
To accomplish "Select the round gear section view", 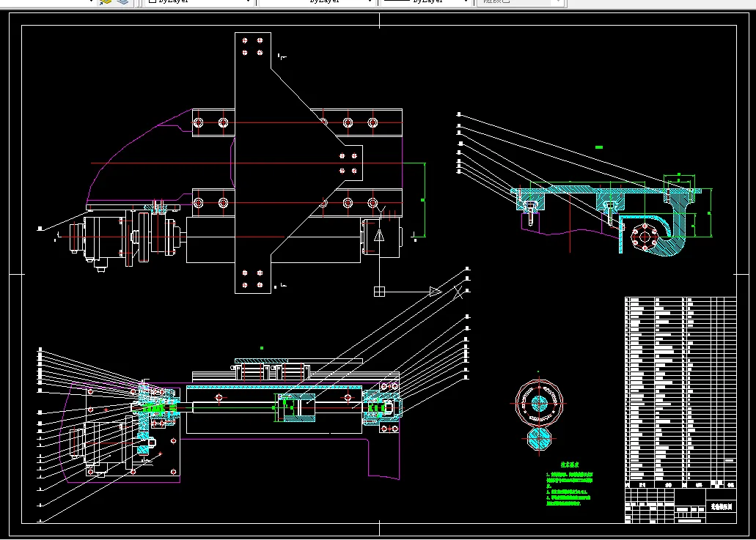I will [539, 403].
